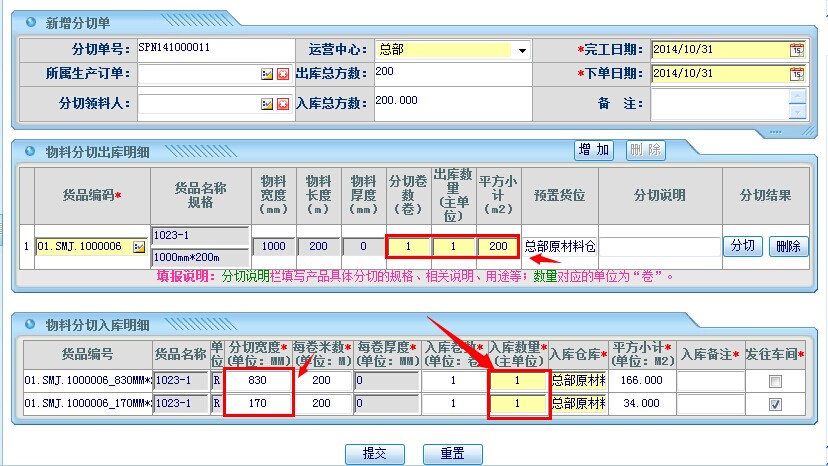The height and width of the screenshot is (466, 828).
Task: Collapse the 物料分切出库明细 panel header
Action: tap(30, 152)
